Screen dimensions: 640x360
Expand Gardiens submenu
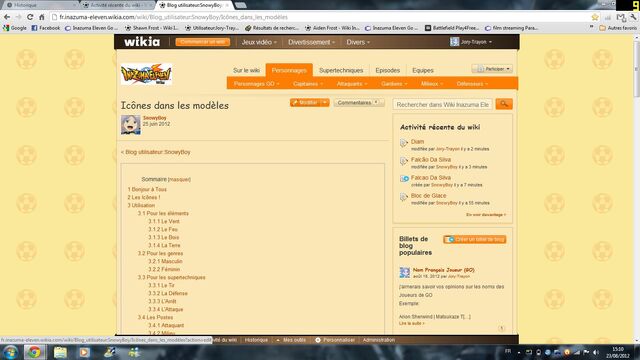point(394,84)
